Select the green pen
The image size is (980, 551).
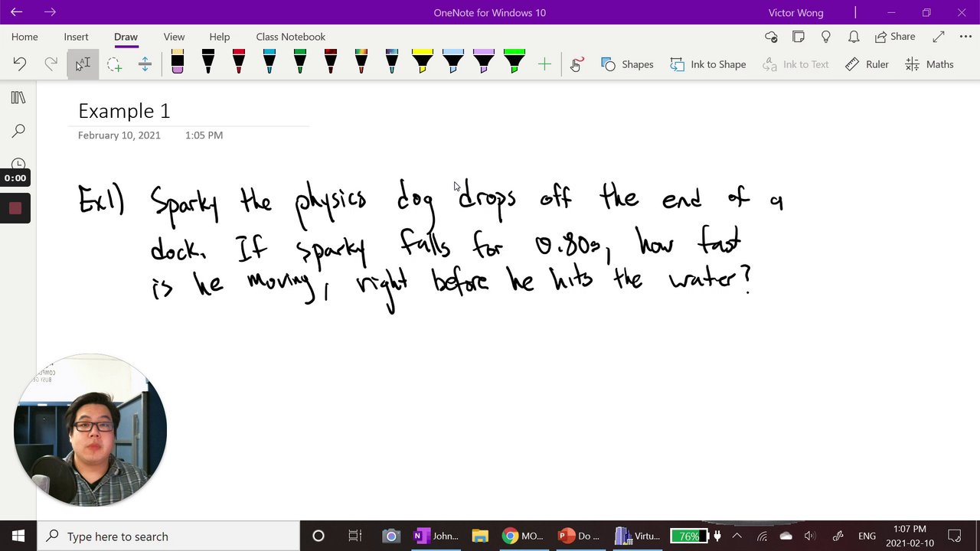click(x=300, y=62)
